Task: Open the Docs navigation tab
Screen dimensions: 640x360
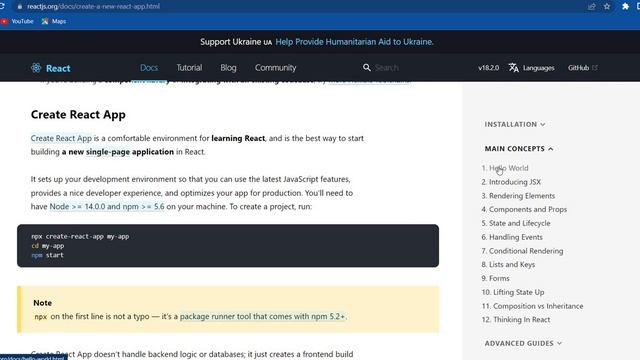Action: click(149, 68)
